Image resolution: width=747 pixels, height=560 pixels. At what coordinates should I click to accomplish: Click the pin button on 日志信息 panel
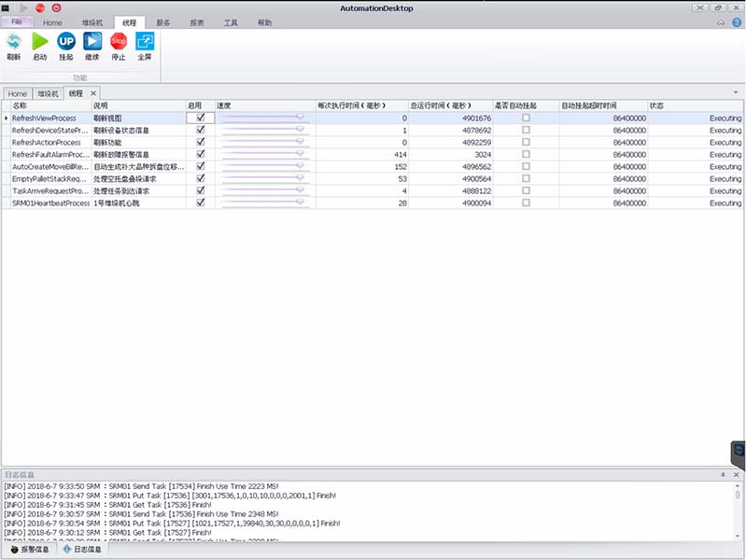[723, 475]
